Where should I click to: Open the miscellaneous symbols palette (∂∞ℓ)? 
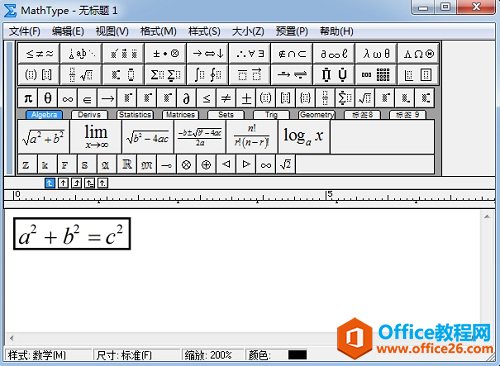pos(334,53)
